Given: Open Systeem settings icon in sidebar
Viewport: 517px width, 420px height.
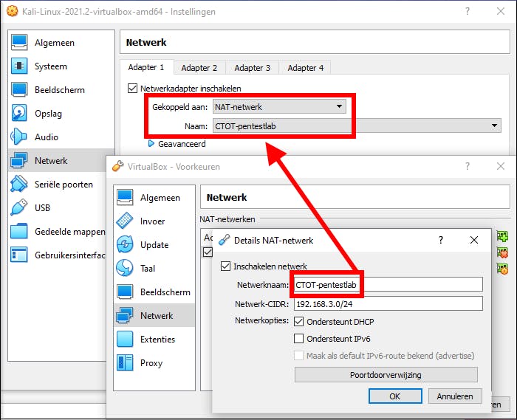Looking at the screenshot, I should pos(19,66).
